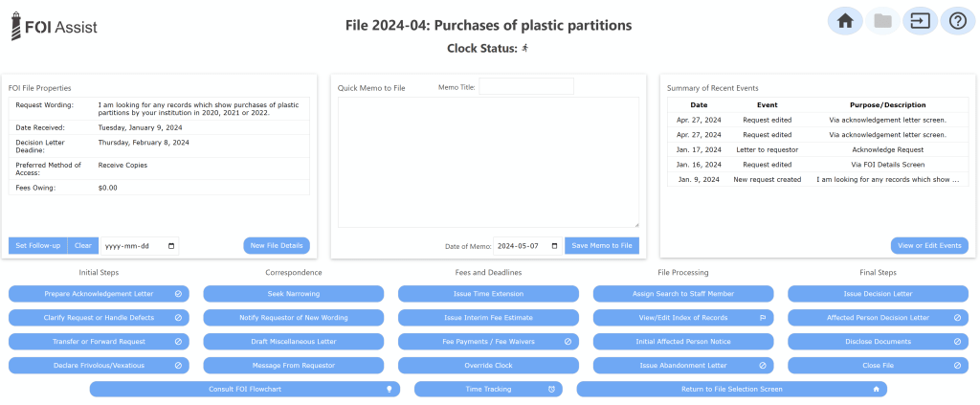Click the greyed folder icon in header

[882, 20]
